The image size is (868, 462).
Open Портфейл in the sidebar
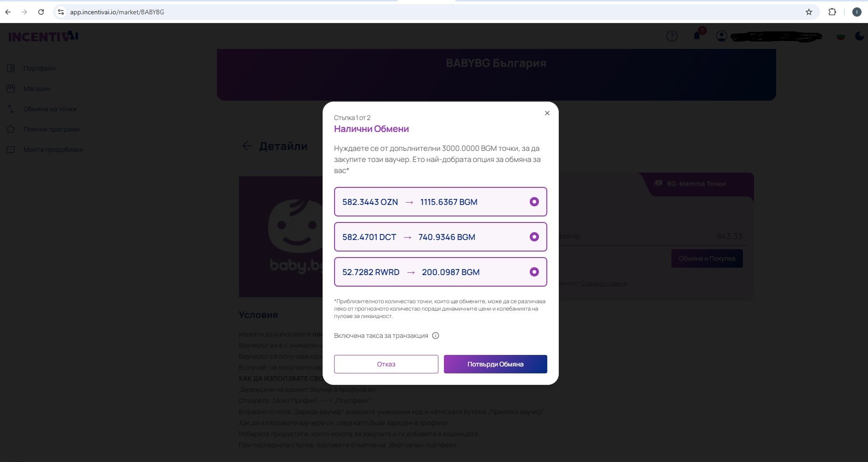(x=39, y=68)
